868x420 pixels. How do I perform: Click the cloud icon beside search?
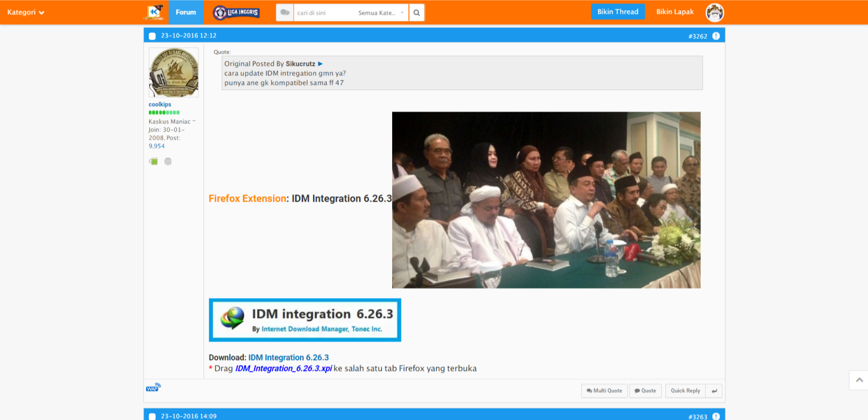pyautogui.click(x=285, y=13)
